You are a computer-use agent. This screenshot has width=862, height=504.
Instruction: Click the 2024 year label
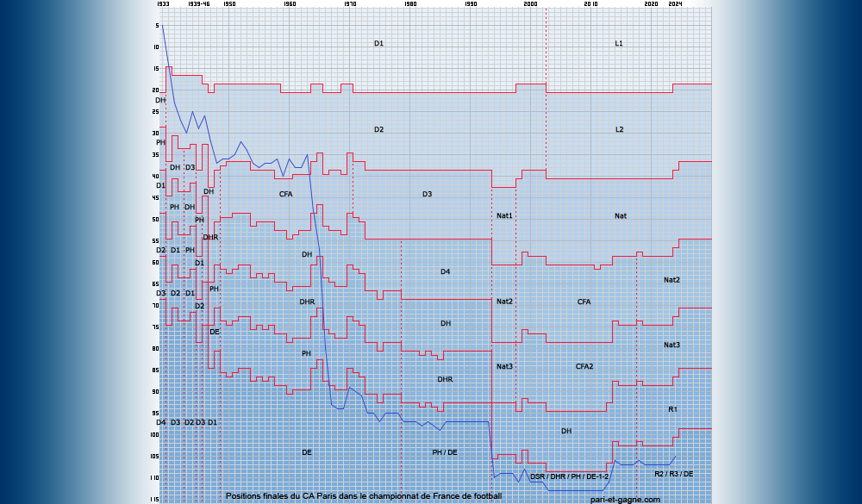point(675,3)
